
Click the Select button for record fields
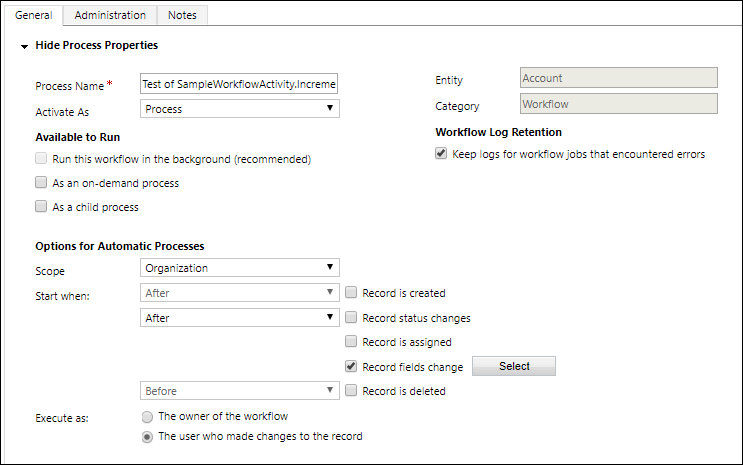click(x=514, y=366)
